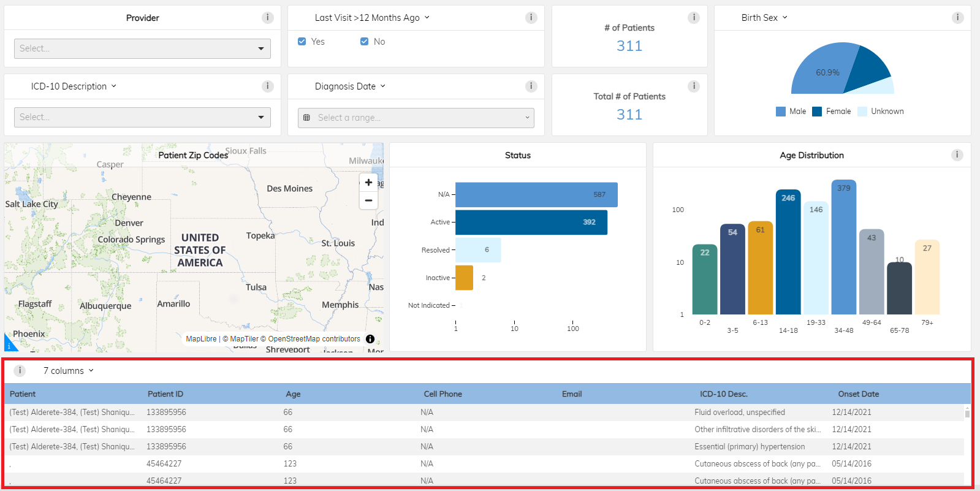Image resolution: width=980 pixels, height=491 pixels.
Task: Click the 34-48 age bar labeled 379
Action: [844, 247]
